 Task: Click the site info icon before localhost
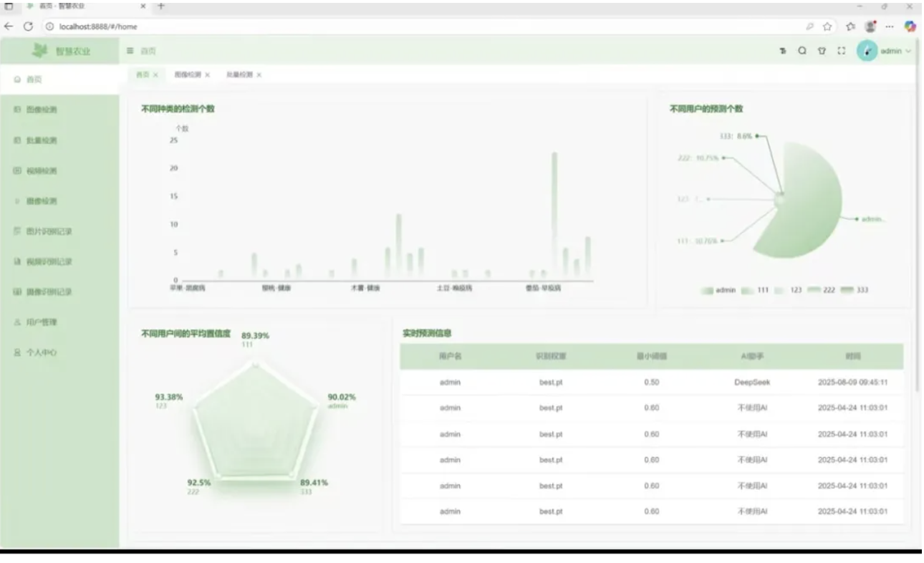[x=49, y=27]
